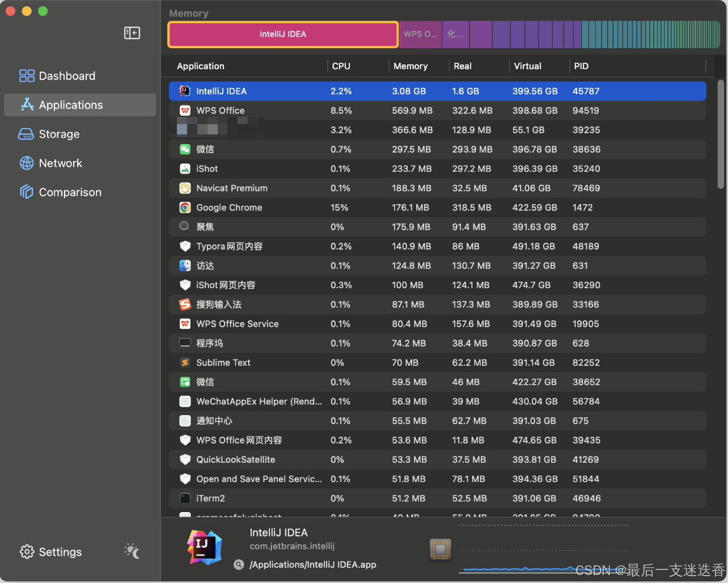Select the WPS O... memory bar segment
This screenshot has height=583, width=728.
click(420, 35)
